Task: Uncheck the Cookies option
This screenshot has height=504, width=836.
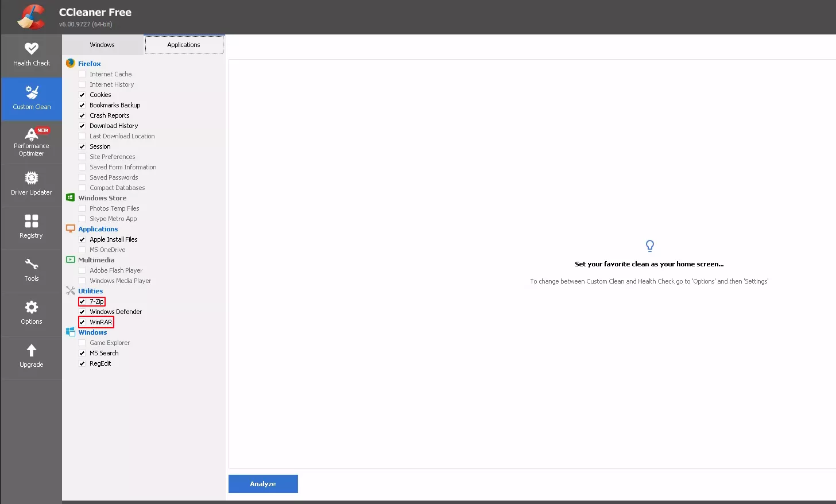Action: click(82, 94)
